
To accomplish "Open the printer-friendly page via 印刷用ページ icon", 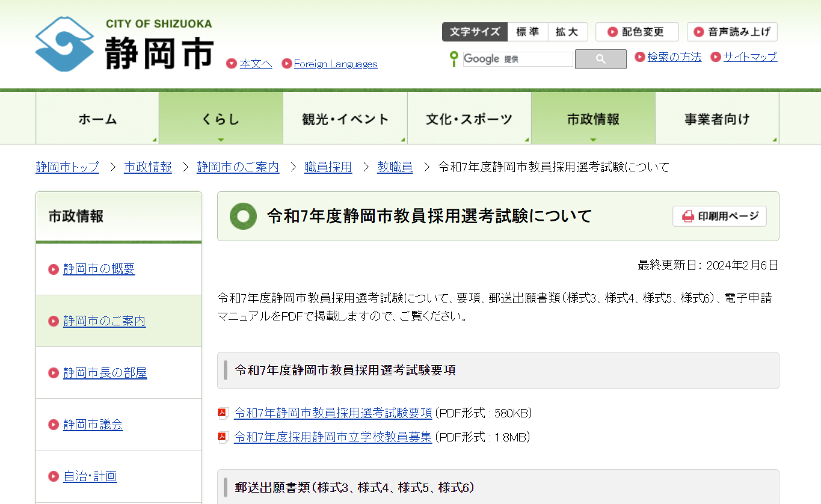I will [x=686, y=216].
